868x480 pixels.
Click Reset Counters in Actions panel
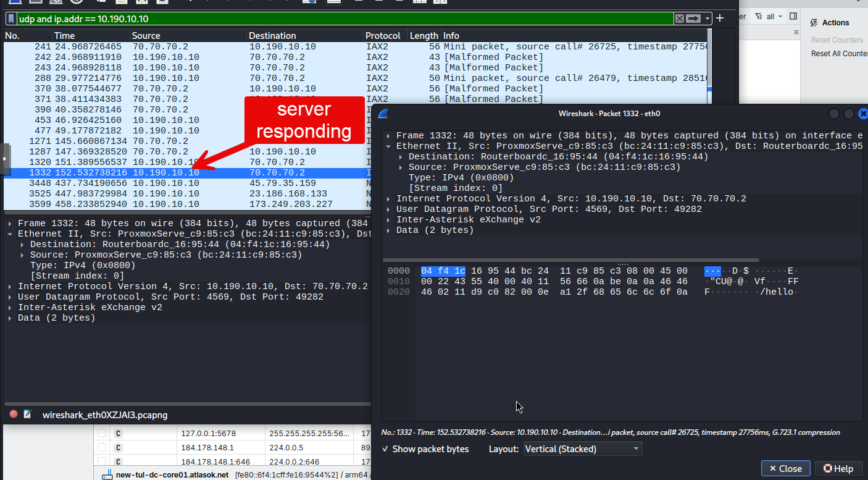pos(837,40)
